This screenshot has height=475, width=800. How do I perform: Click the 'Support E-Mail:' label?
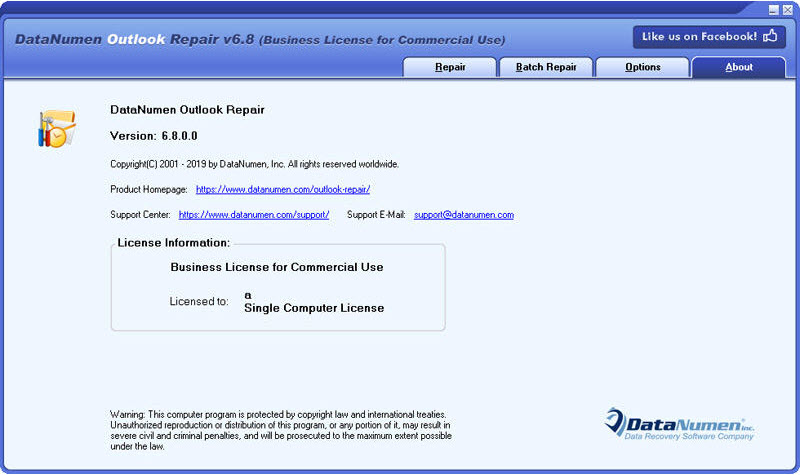tap(376, 215)
